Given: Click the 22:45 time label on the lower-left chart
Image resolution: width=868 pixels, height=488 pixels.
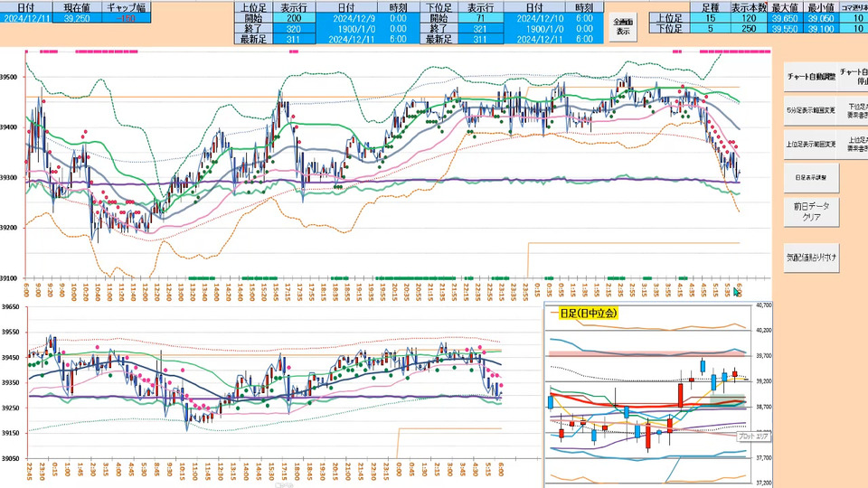Looking at the screenshot, I should click(29, 472).
